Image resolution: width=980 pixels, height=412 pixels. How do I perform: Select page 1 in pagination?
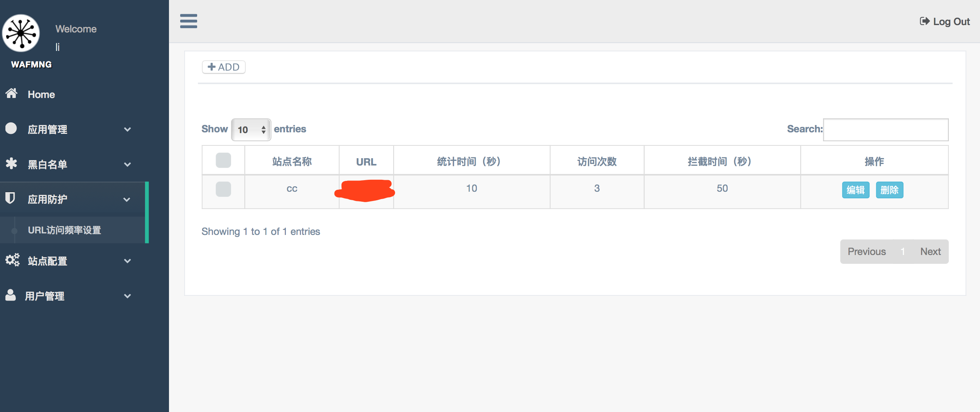click(902, 252)
